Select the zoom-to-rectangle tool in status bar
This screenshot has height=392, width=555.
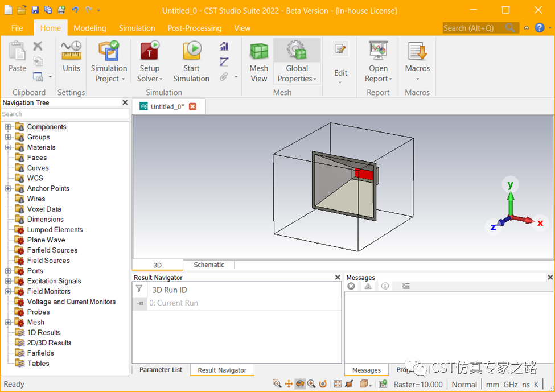coord(277,384)
